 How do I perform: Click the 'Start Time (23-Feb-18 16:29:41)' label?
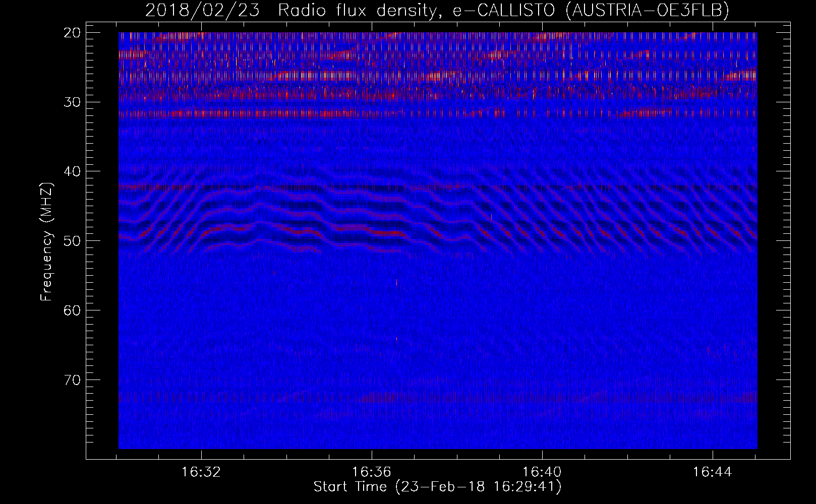point(437,487)
